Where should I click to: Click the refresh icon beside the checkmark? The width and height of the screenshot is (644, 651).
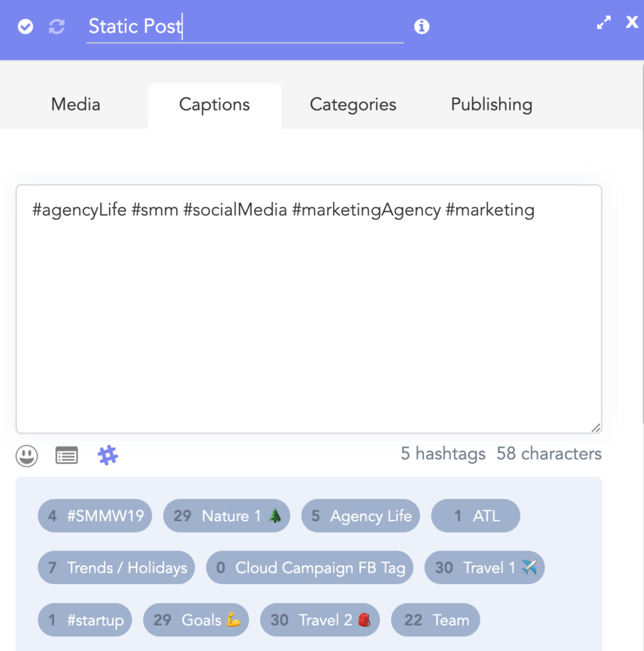coord(57,26)
